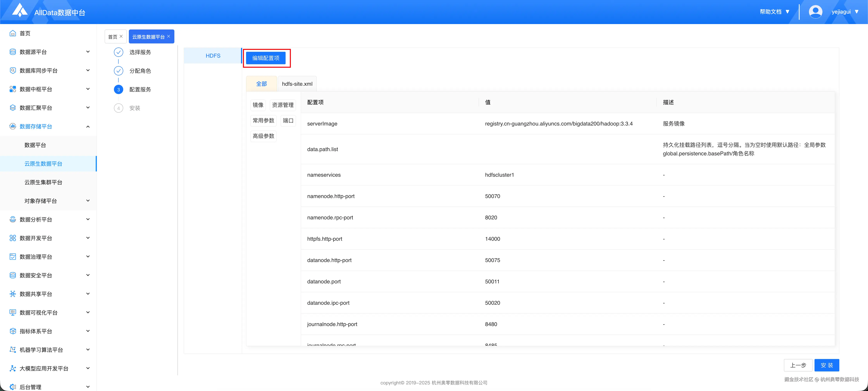Close the 首页 tab
Screen dimensions: 868x391
coord(121,36)
